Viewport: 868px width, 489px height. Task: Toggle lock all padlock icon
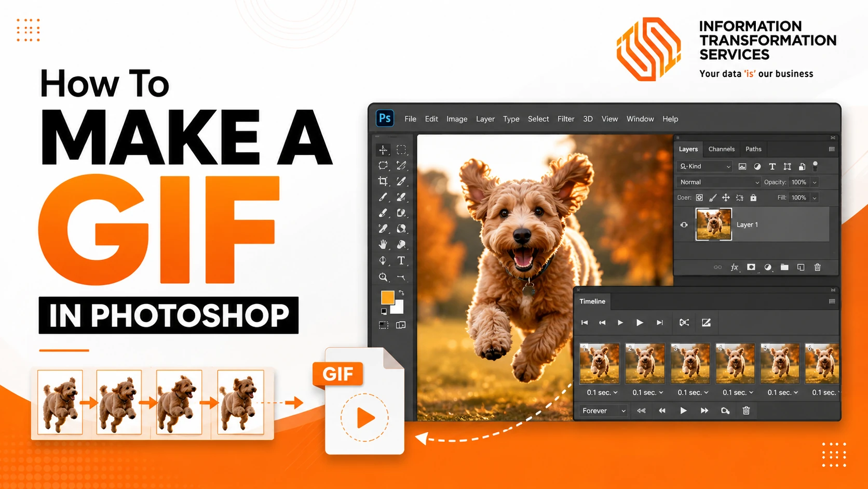pos(753,197)
